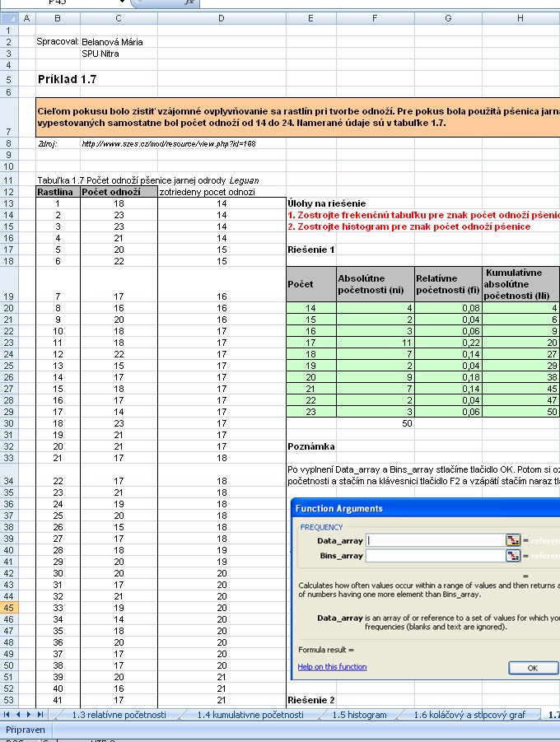The height and width of the screenshot is (742, 560).
Task: Click the Help on this function link
Action: (333, 666)
